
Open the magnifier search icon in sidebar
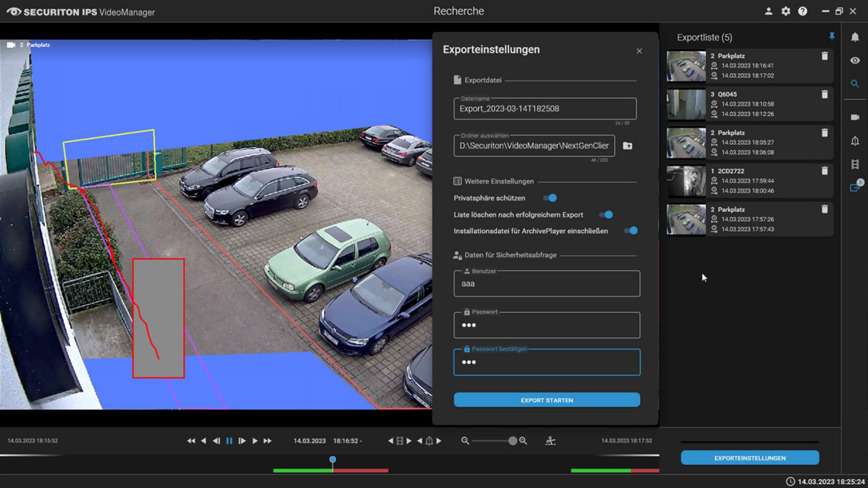tap(854, 84)
